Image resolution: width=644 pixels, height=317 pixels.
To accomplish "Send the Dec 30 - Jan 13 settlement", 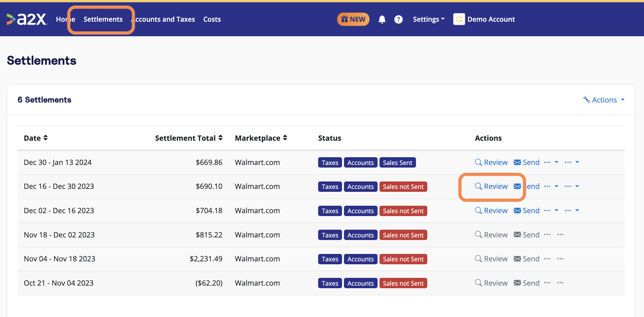I will 526,162.
